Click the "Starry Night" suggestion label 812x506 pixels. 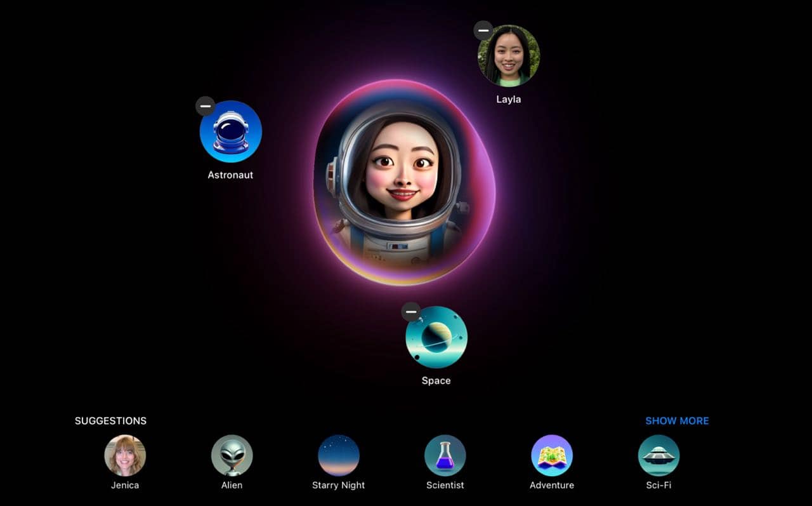pyautogui.click(x=338, y=485)
